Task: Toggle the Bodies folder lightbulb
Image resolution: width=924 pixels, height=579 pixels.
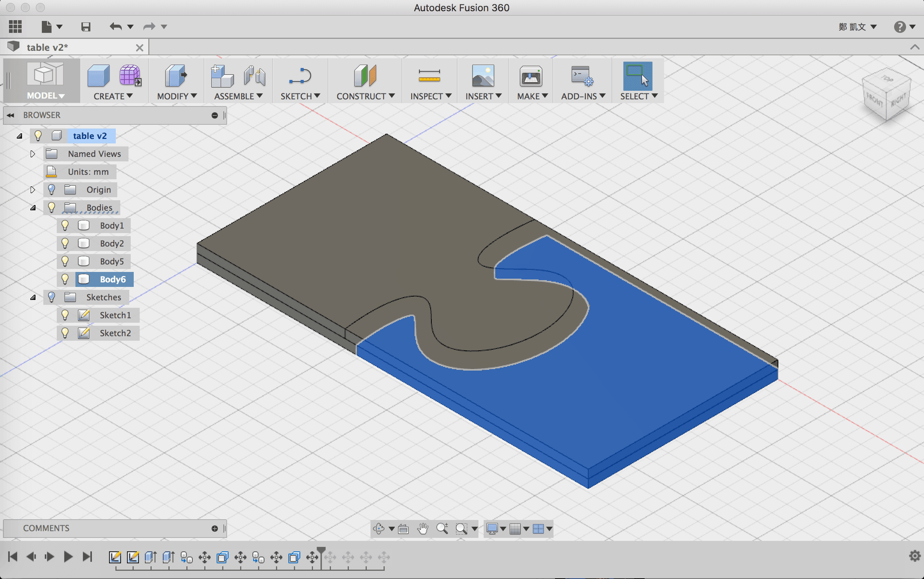Action: coord(51,208)
